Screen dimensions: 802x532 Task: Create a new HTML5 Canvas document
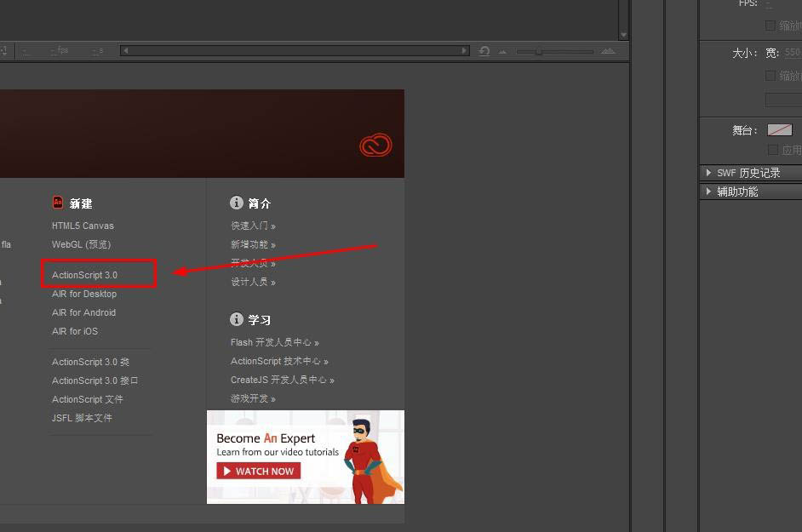(83, 226)
